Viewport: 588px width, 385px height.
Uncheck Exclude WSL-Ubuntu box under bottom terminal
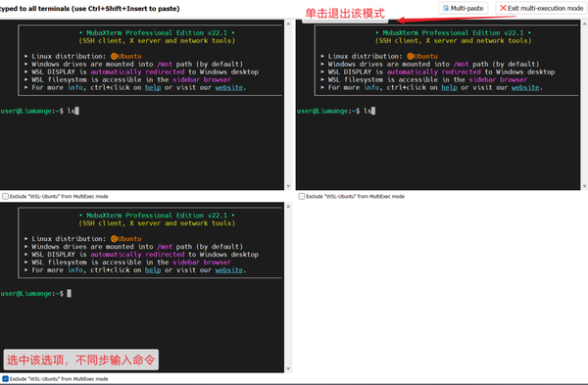tap(5, 378)
